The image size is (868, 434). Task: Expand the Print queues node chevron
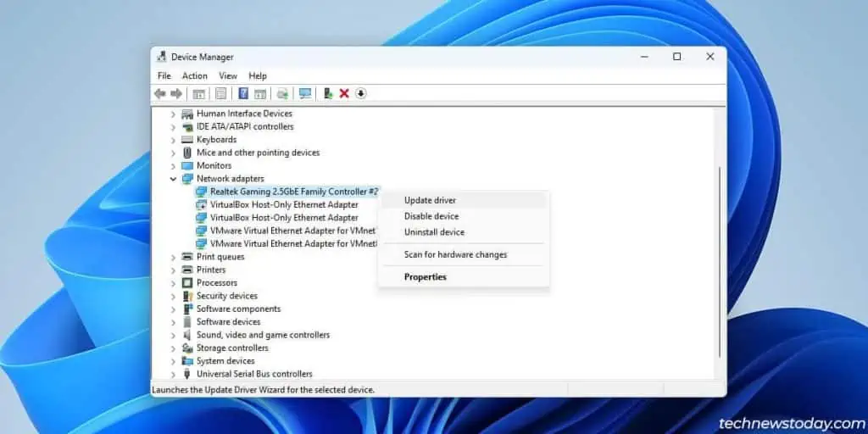click(x=173, y=257)
